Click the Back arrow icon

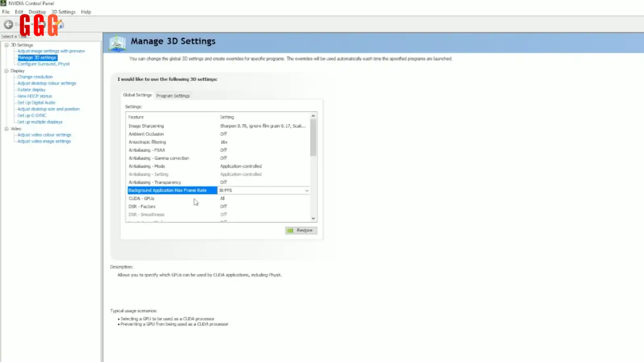(x=8, y=25)
